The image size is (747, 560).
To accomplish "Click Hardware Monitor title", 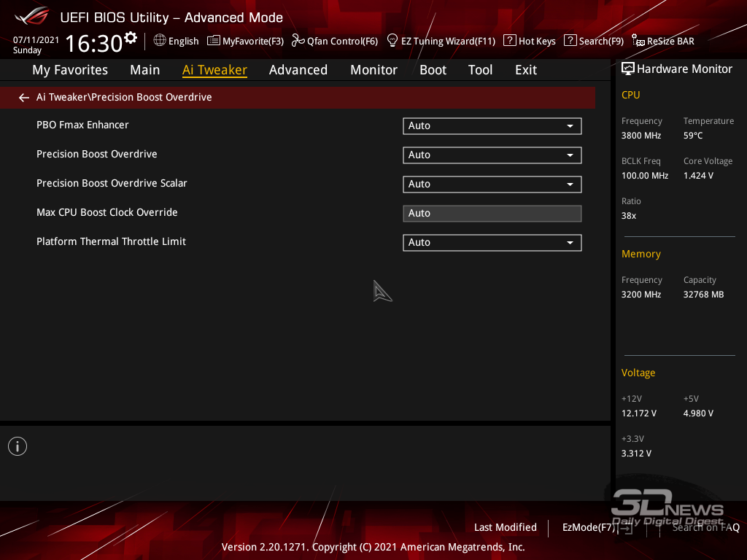I will click(x=684, y=69).
